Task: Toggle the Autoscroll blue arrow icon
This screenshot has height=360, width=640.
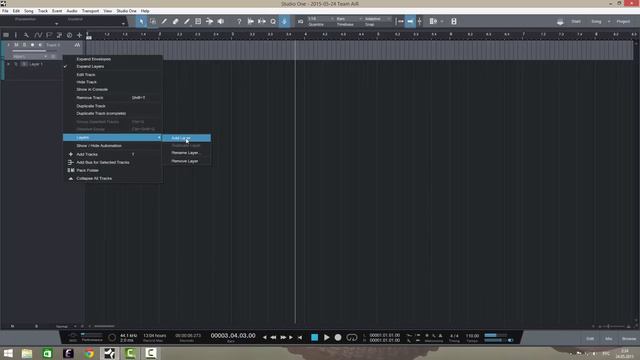Action: coord(284,21)
